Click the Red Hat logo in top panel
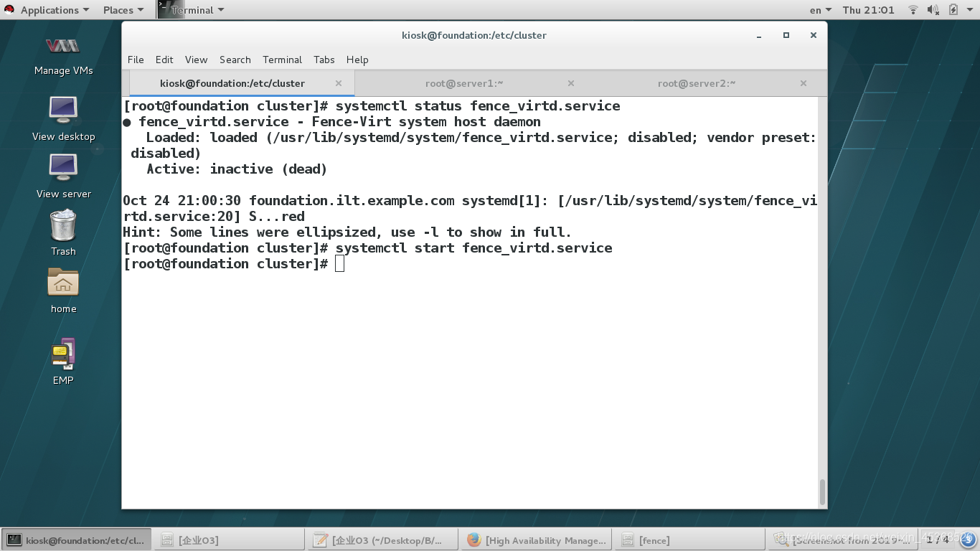 9,9
